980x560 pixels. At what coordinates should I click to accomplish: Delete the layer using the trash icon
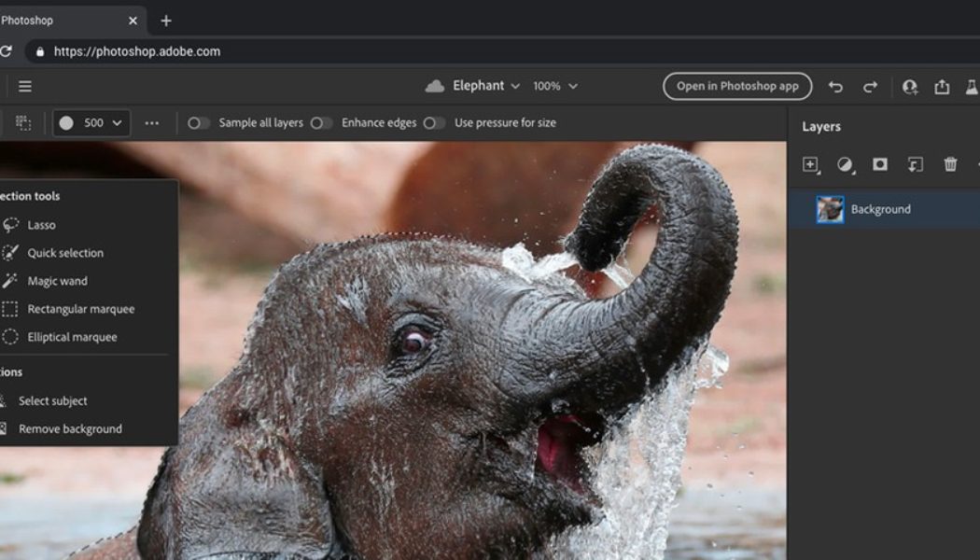(x=949, y=164)
